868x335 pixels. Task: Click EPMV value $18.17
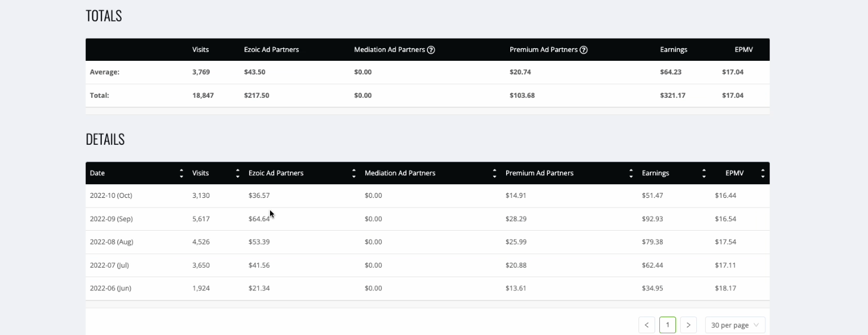point(726,289)
